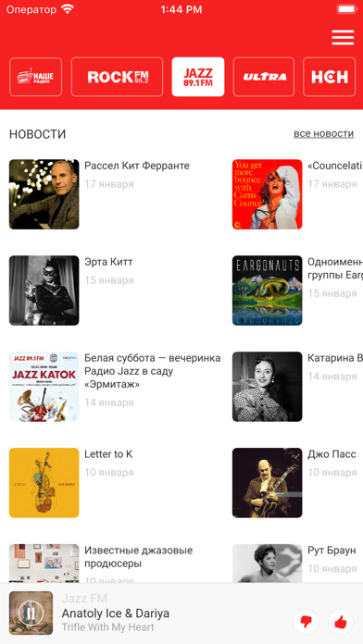The width and height of the screenshot is (363, 644).
Task: Dislike the current track with thumbs down
Action: 306,622
